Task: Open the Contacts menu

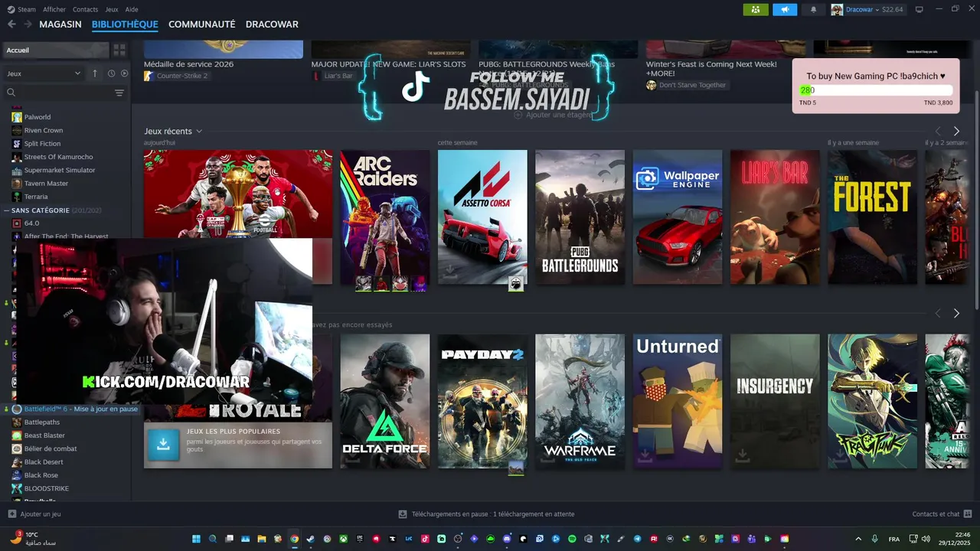Action: (85, 9)
